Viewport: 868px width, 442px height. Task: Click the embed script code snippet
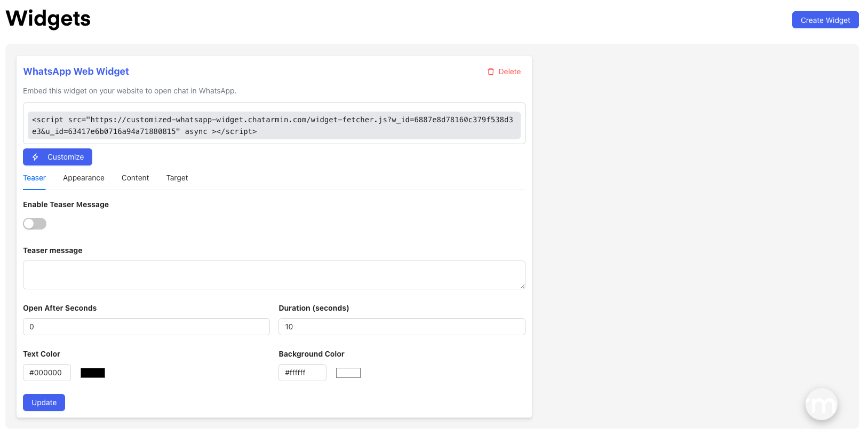(x=274, y=125)
